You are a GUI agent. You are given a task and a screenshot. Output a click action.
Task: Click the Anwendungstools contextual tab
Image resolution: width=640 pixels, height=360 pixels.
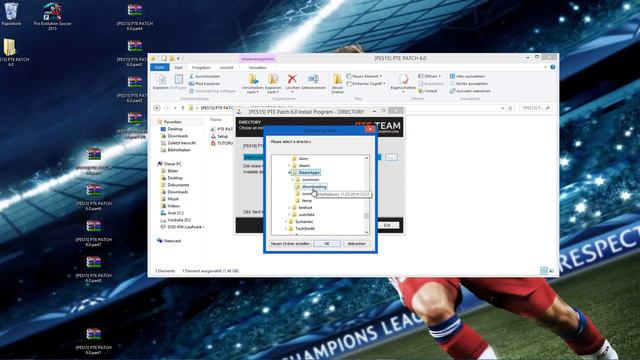coord(258,59)
